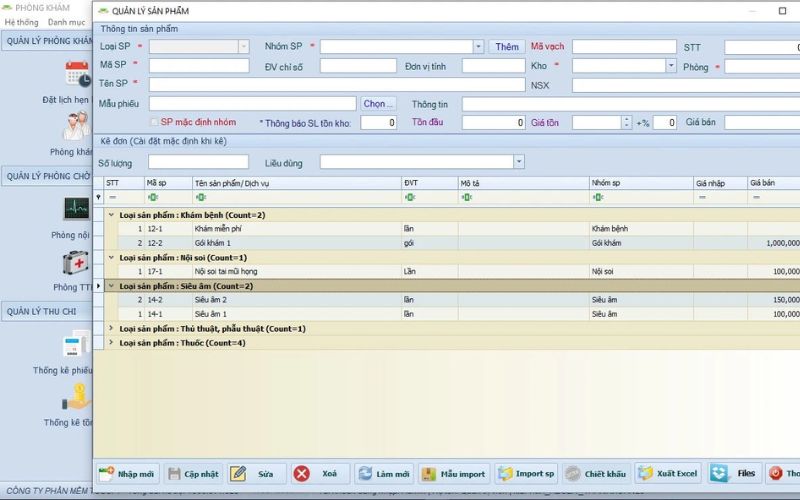Image resolution: width=800 pixels, height=500 pixels.
Task: Open the Phòng khám doctors icon
Action: (x=78, y=126)
